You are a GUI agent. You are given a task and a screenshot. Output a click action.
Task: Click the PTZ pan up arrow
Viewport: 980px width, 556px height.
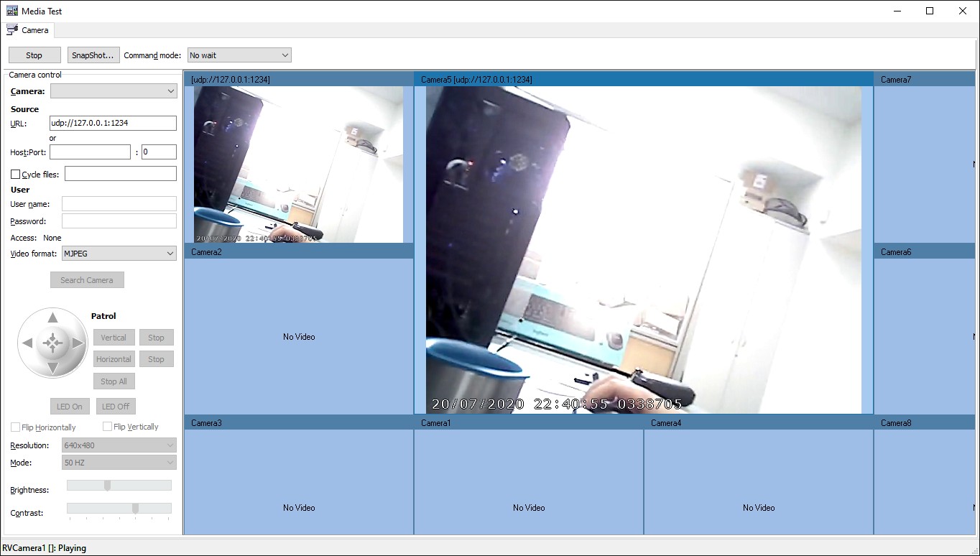(x=52, y=318)
